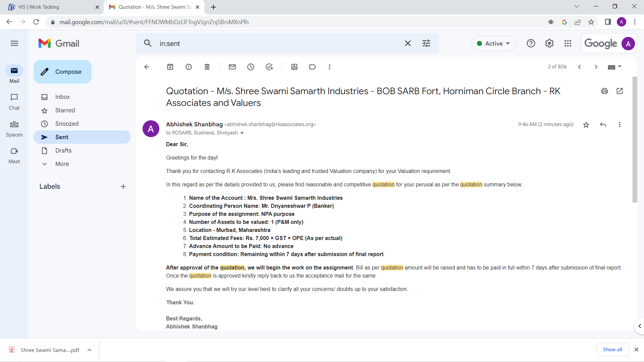This screenshot has width=644, height=362.
Task: Show older email with right chevron
Action: pyautogui.click(x=596, y=67)
